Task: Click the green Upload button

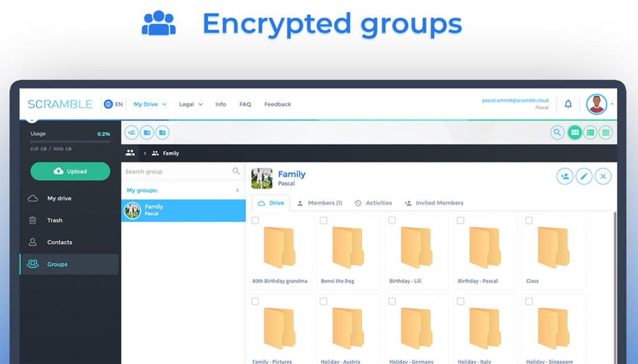Action: click(70, 172)
